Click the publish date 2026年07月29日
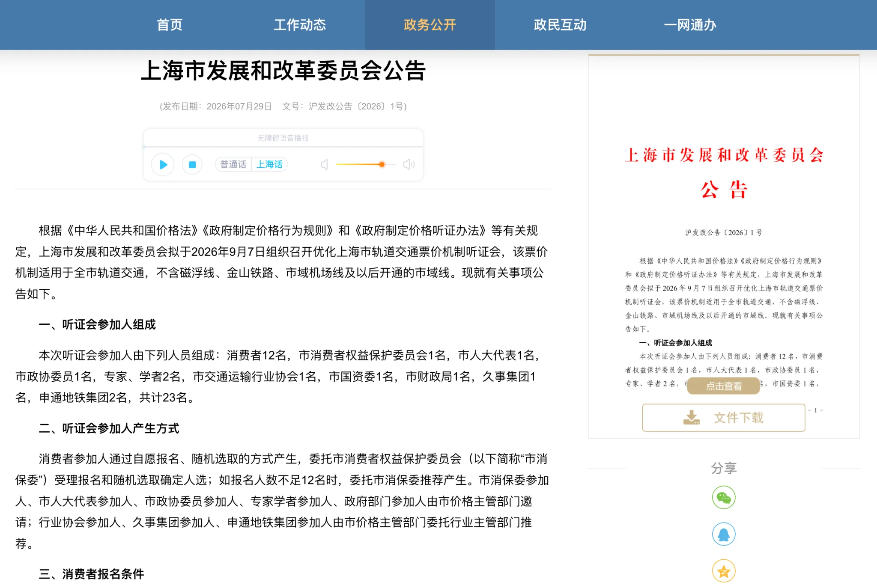 (239, 107)
